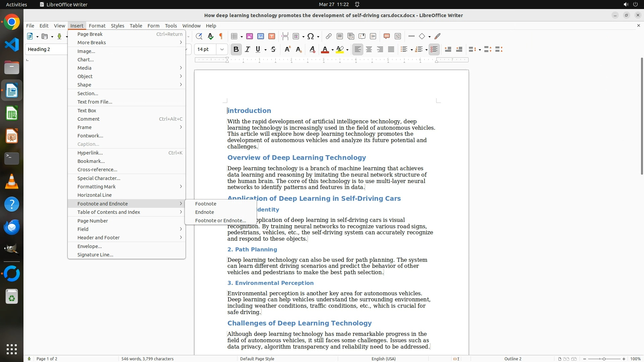Toggle Italic formatting button
The width and height of the screenshot is (644, 362).
point(247,50)
